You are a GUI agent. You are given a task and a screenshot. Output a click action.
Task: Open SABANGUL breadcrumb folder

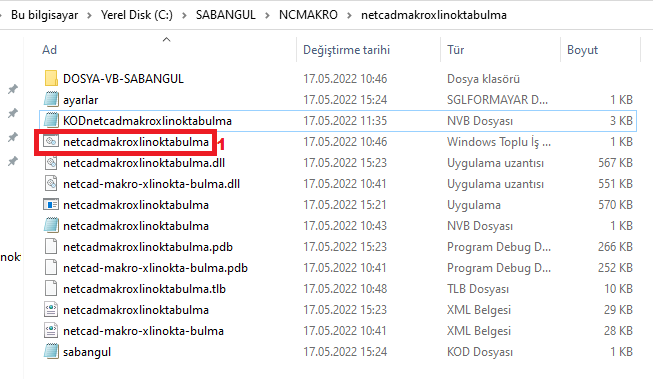click(x=226, y=15)
